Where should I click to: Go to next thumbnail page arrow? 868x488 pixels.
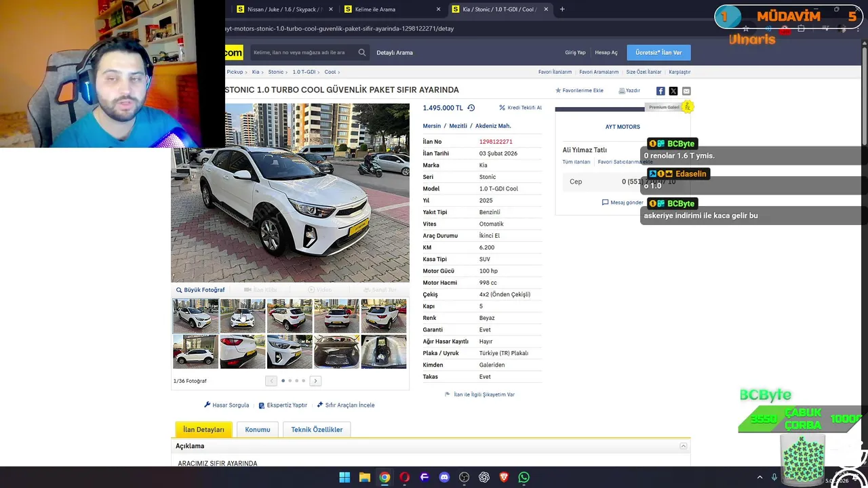coord(315,381)
